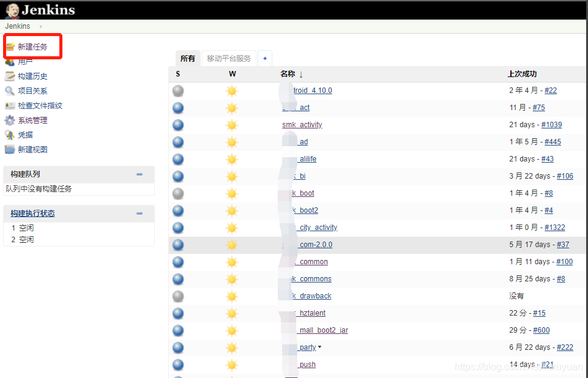Viewport: 588px width, 378px height.
Task: Open build #600 link
Action: point(541,330)
